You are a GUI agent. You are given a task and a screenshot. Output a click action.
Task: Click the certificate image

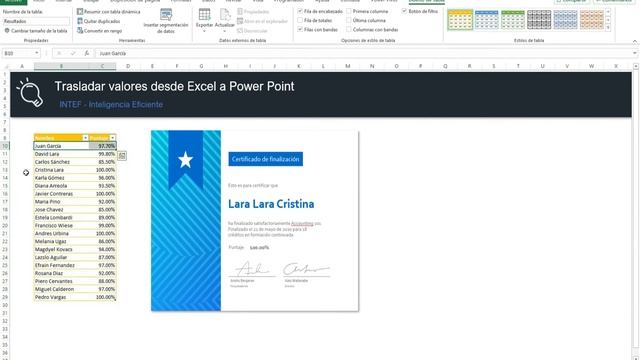pos(255,221)
